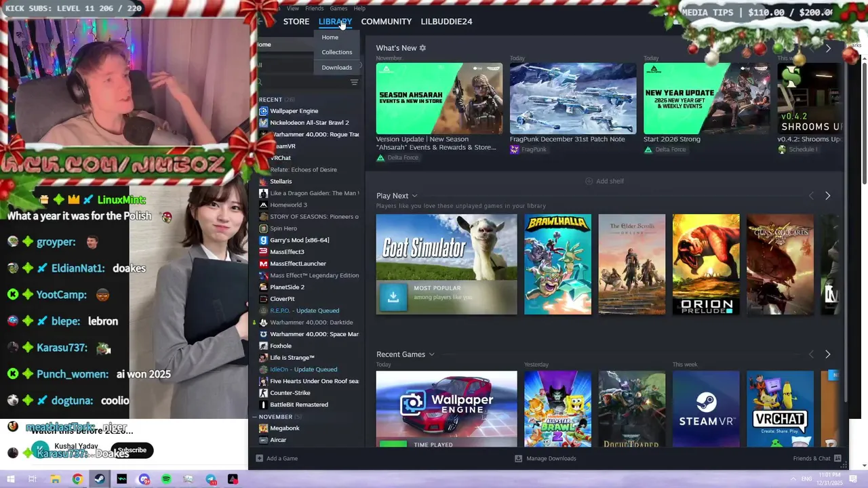The height and width of the screenshot is (488, 868).
Task: Open the VRChat recent game card
Action: coord(780,409)
